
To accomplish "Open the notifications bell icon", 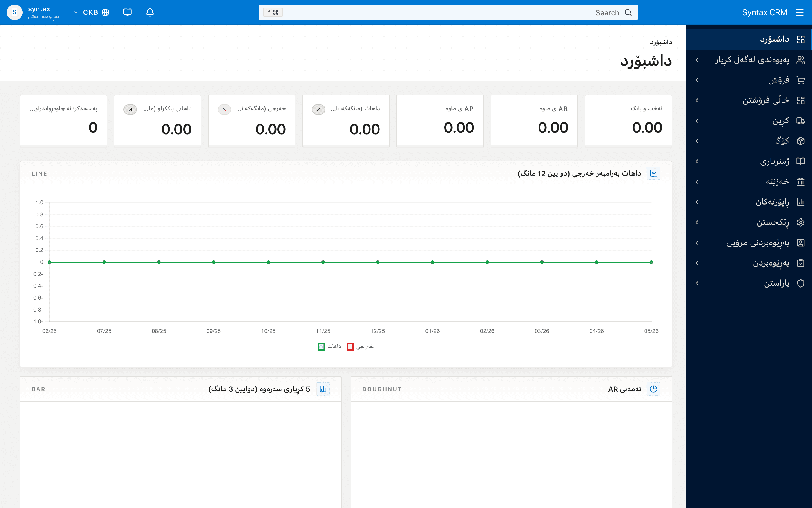I will click(x=150, y=12).
